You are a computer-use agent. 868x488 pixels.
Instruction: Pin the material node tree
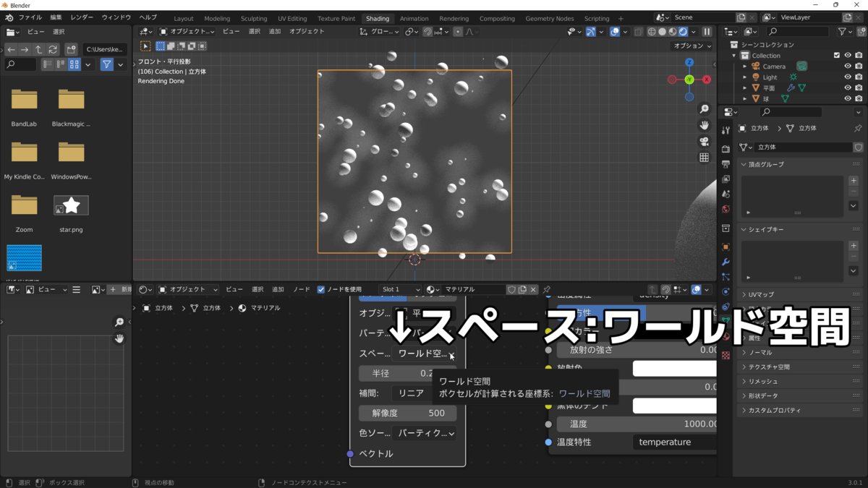[x=547, y=289]
